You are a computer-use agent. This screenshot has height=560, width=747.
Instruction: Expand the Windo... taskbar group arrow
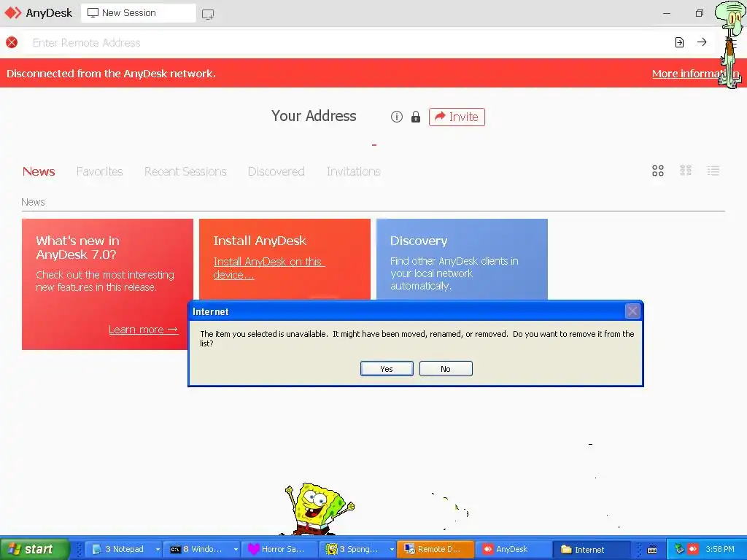(x=236, y=550)
